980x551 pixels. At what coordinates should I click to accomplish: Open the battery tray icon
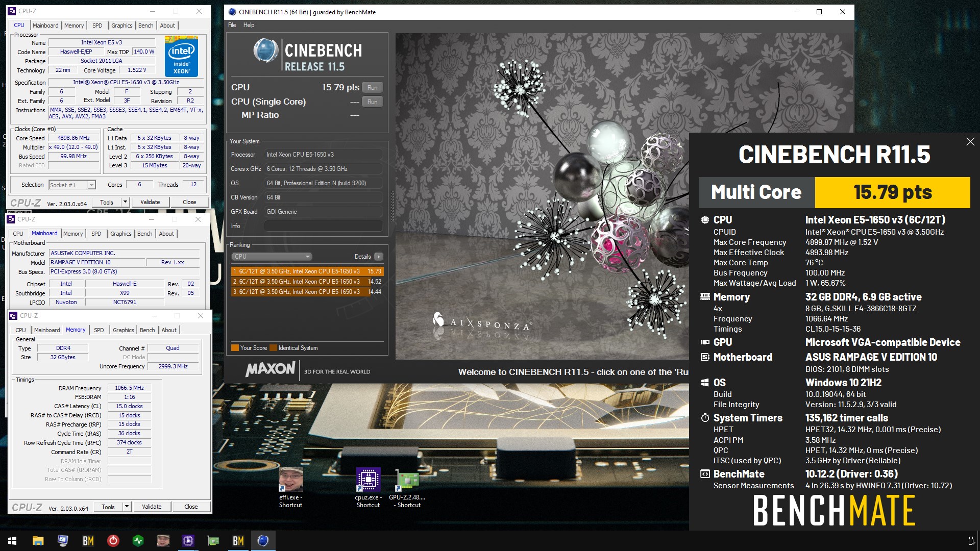pos(971,541)
